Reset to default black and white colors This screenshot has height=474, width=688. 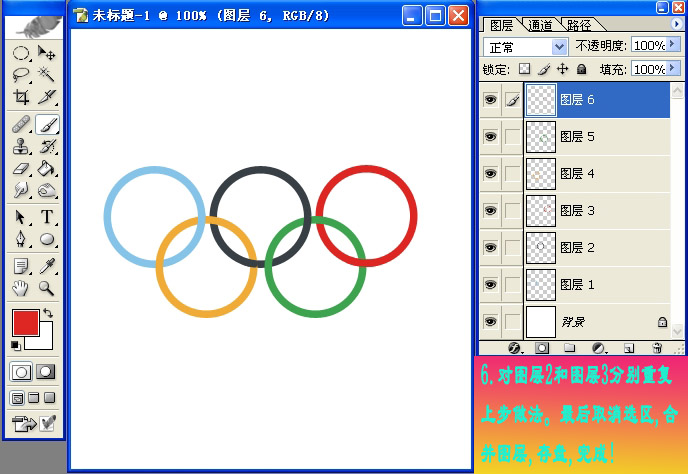point(16,345)
